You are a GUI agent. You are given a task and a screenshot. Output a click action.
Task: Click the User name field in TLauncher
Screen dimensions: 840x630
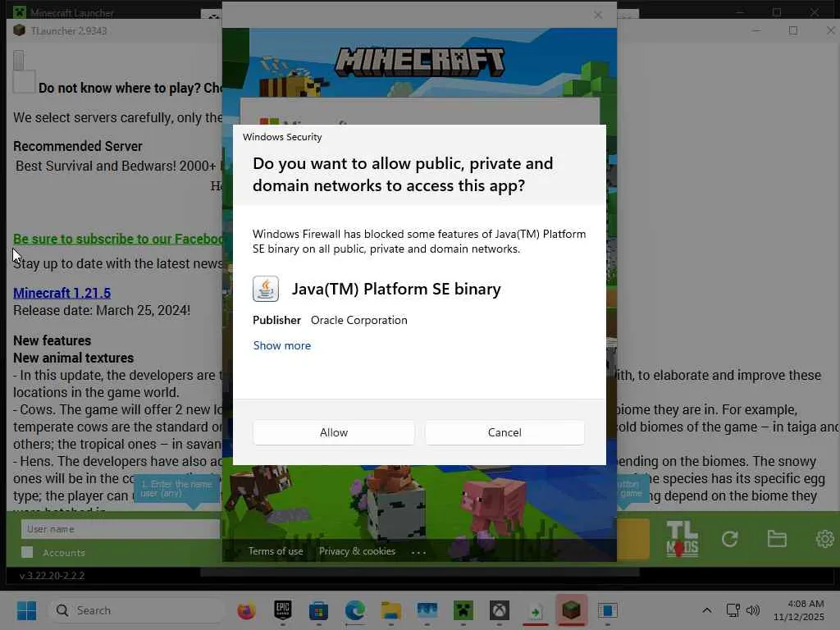point(121,529)
